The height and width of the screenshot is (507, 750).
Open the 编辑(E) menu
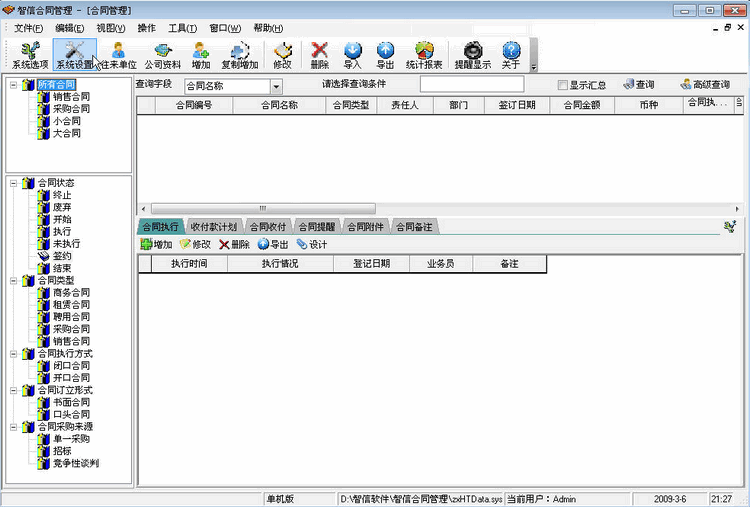(x=69, y=28)
